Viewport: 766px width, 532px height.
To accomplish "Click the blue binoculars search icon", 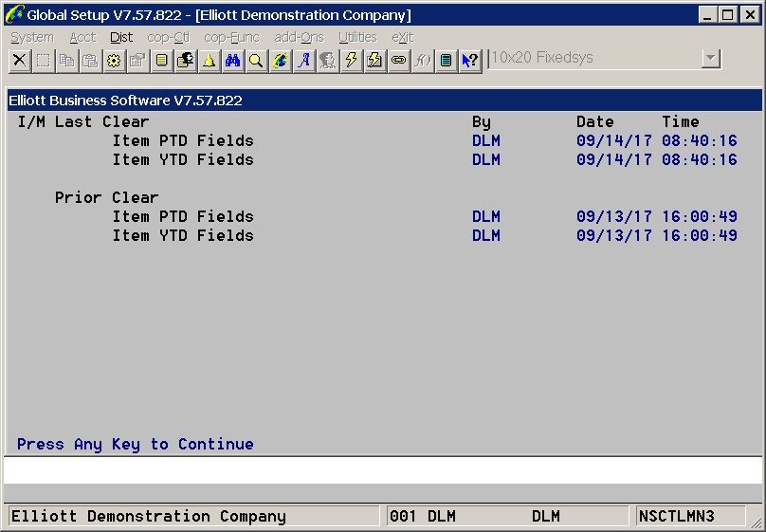I will click(x=232, y=61).
